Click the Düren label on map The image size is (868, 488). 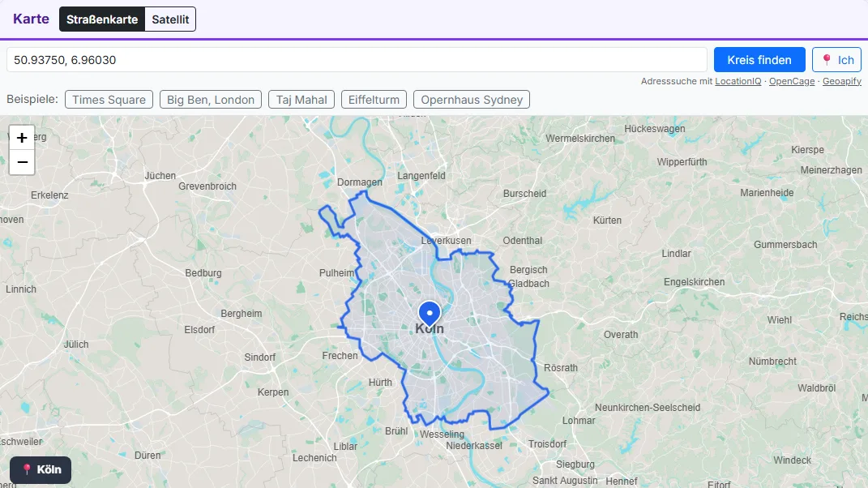click(x=148, y=456)
